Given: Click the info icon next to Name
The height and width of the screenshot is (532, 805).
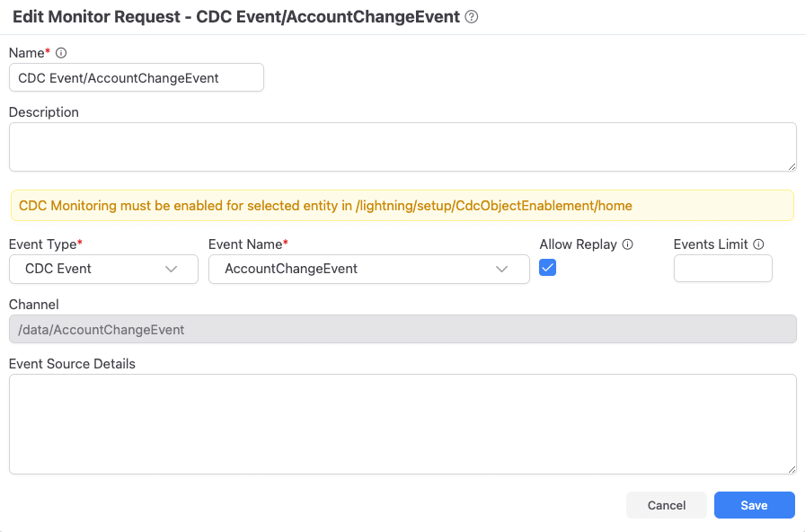Looking at the screenshot, I should pos(61,53).
